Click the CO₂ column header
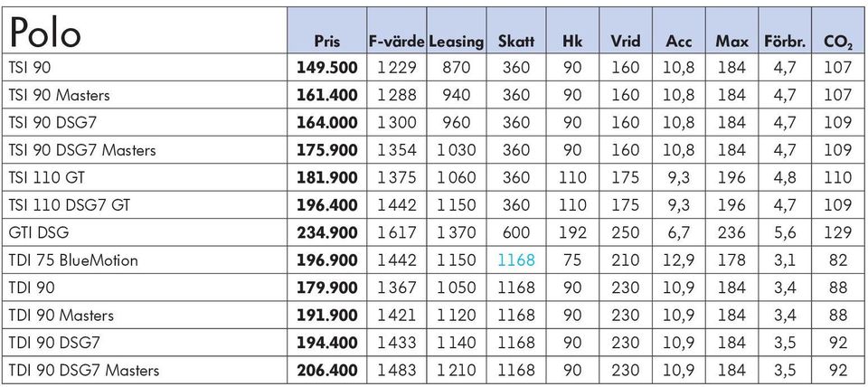Viewport: 868px width, 387px height. [837, 42]
